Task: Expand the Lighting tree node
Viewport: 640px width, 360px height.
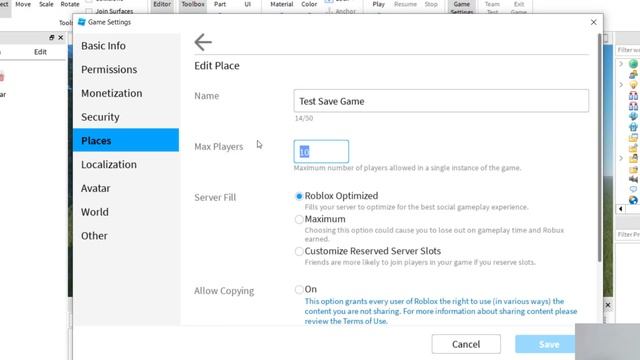Action: coord(621,85)
